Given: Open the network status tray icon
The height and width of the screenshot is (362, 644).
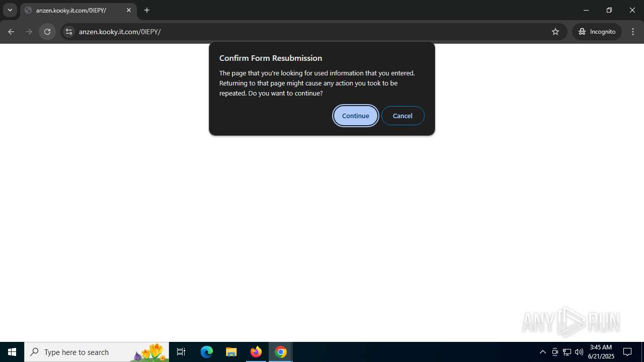Looking at the screenshot, I should click(567, 352).
